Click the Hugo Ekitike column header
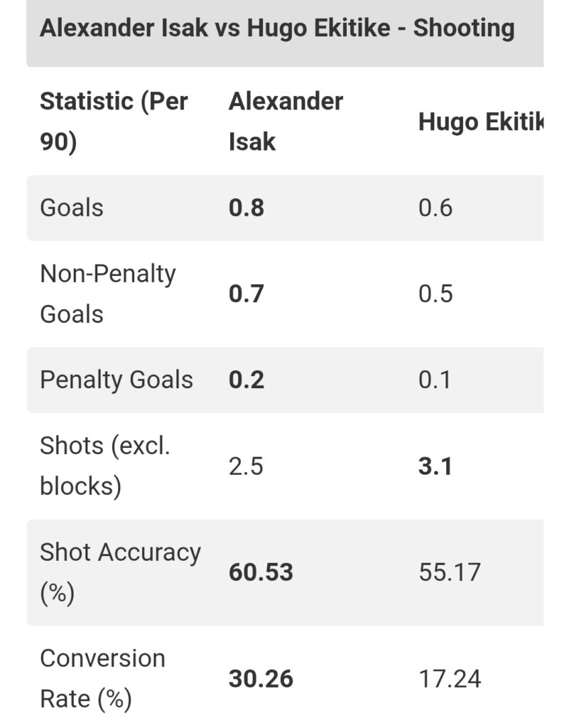This screenshot has height=728, width=569. pyautogui.click(x=480, y=122)
